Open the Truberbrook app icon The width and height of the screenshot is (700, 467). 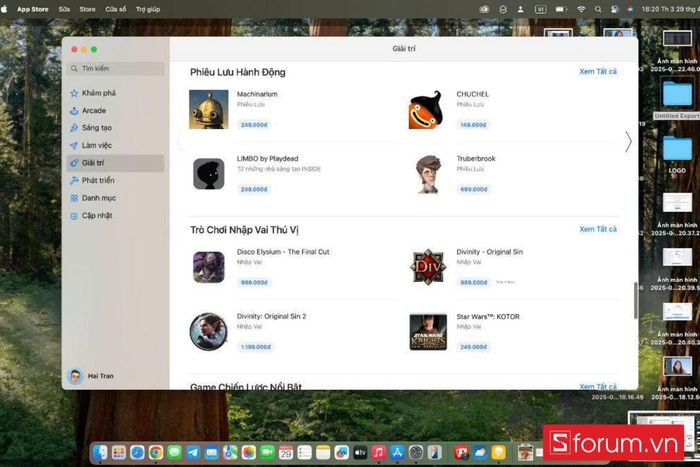[428, 174]
